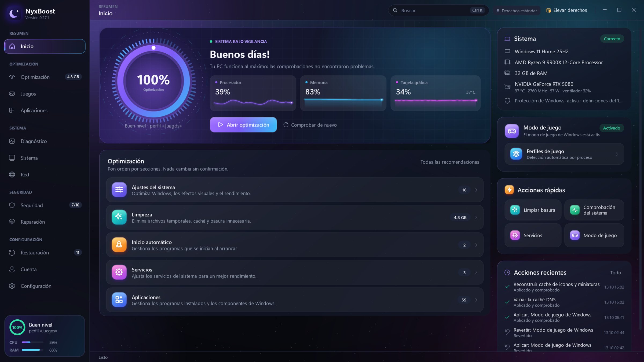Click Todo in Acciones recientes
Viewport: 644px width, 362px height.
point(616,272)
